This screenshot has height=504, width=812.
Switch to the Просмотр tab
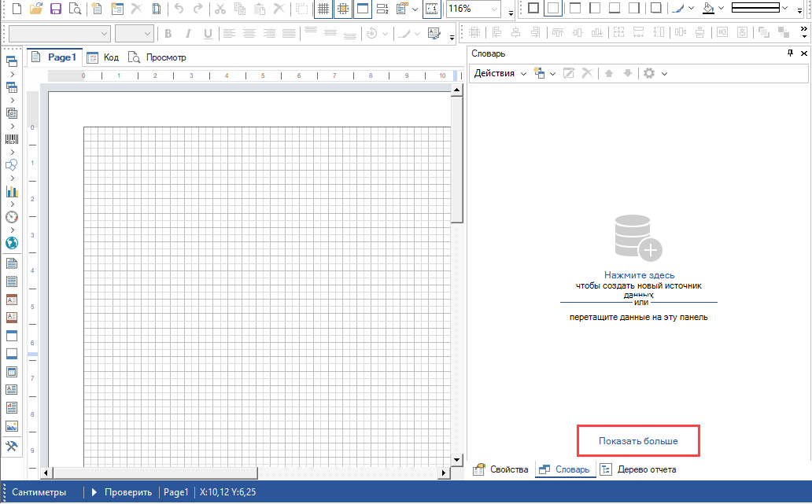(157, 57)
